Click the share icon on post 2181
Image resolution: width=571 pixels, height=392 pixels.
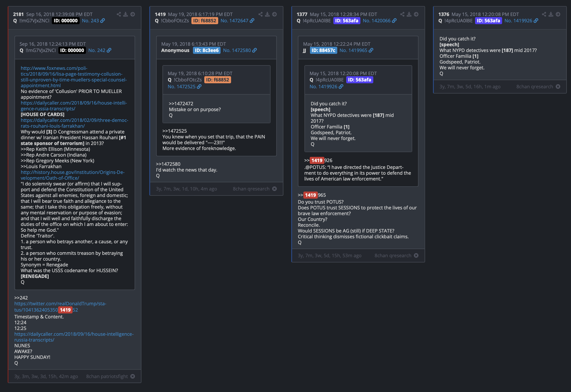tap(119, 14)
